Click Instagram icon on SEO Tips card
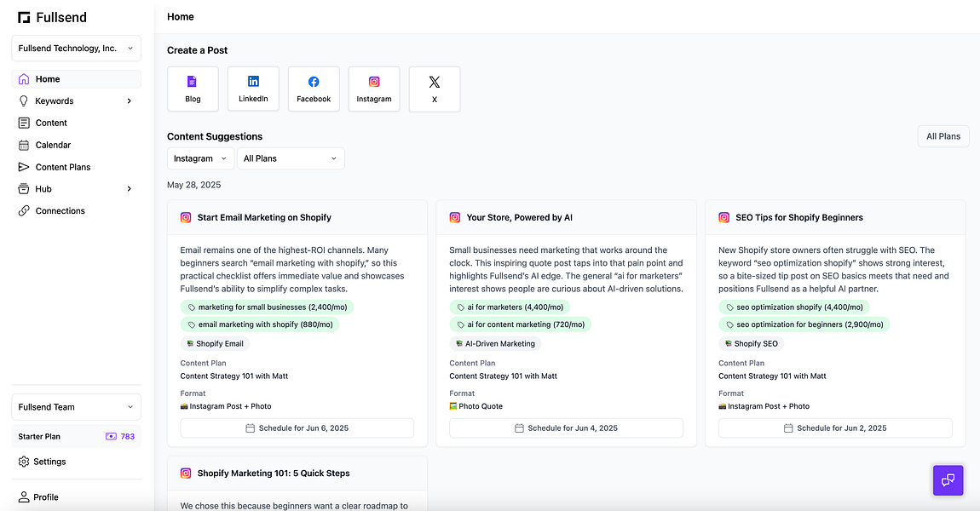Screen dimensions: 980x511 pyautogui.click(x=723, y=217)
